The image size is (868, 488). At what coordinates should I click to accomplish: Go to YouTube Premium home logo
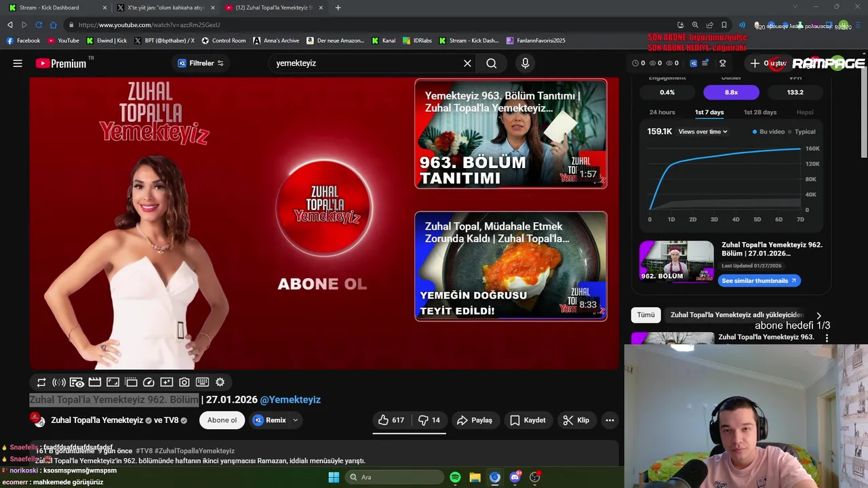[x=62, y=63]
